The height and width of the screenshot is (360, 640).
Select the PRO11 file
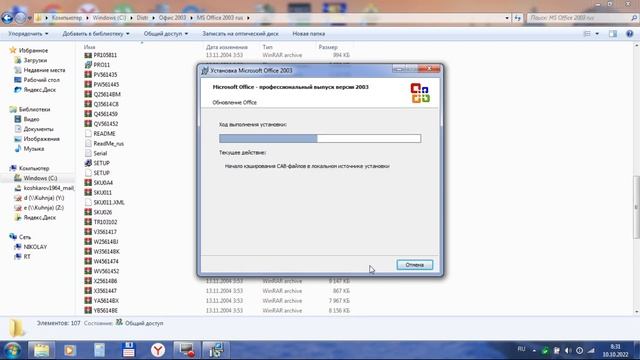(x=101, y=65)
